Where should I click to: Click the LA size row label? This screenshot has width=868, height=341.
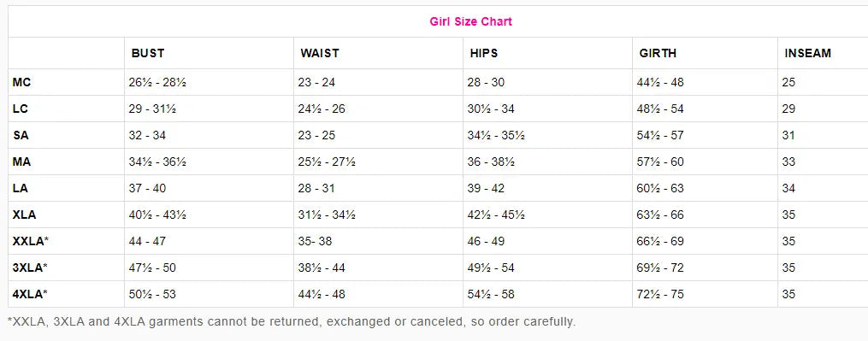coord(20,188)
